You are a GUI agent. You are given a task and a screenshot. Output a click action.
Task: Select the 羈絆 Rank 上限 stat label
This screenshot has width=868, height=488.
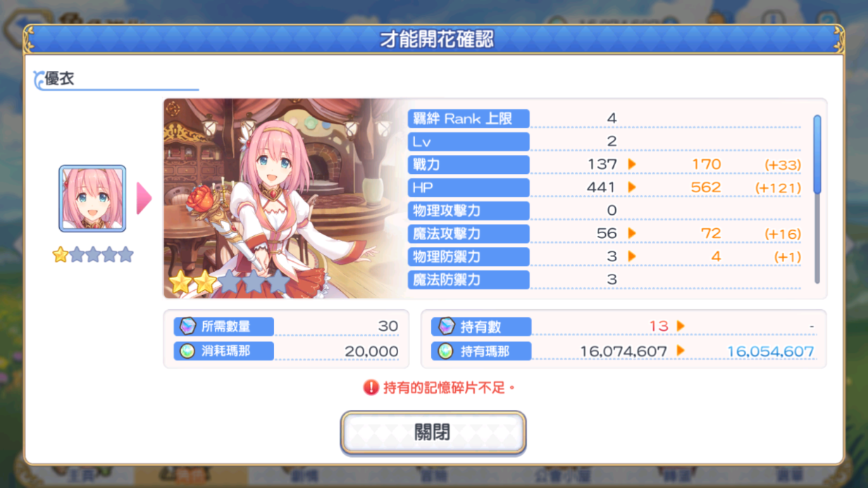coord(469,119)
